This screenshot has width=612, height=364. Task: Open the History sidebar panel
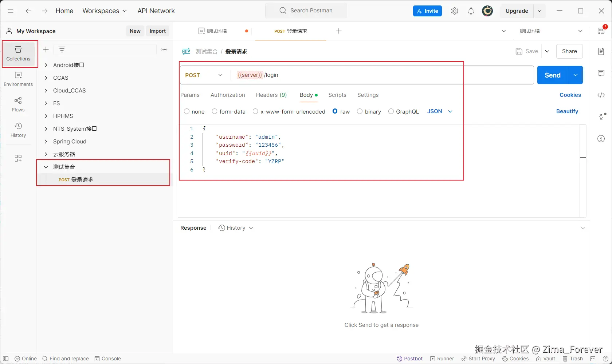(x=18, y=130)
